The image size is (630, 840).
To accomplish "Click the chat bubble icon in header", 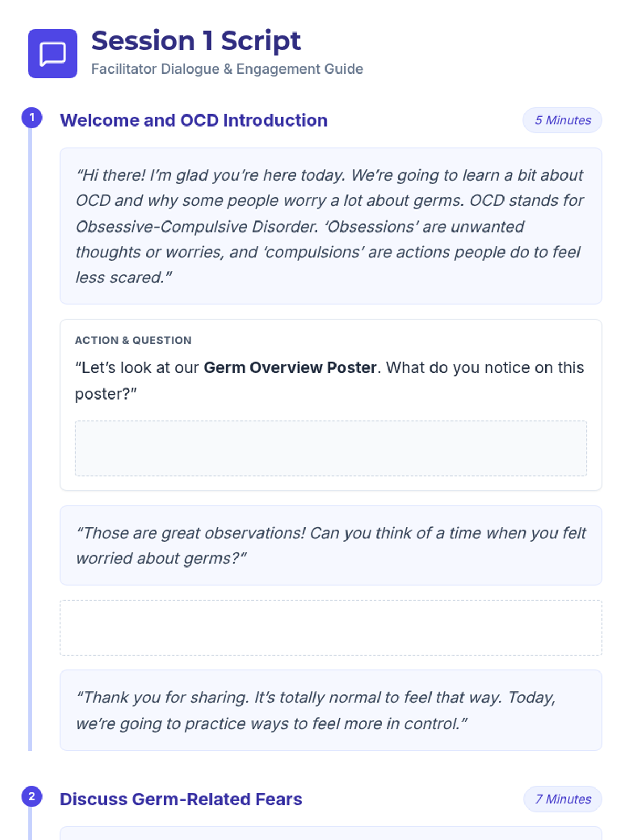I will tap(52, 54).
